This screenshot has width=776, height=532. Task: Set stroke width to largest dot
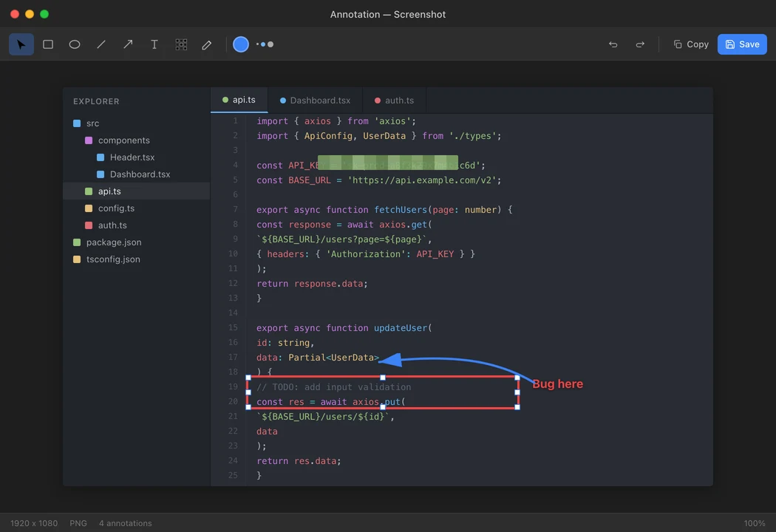270,44
